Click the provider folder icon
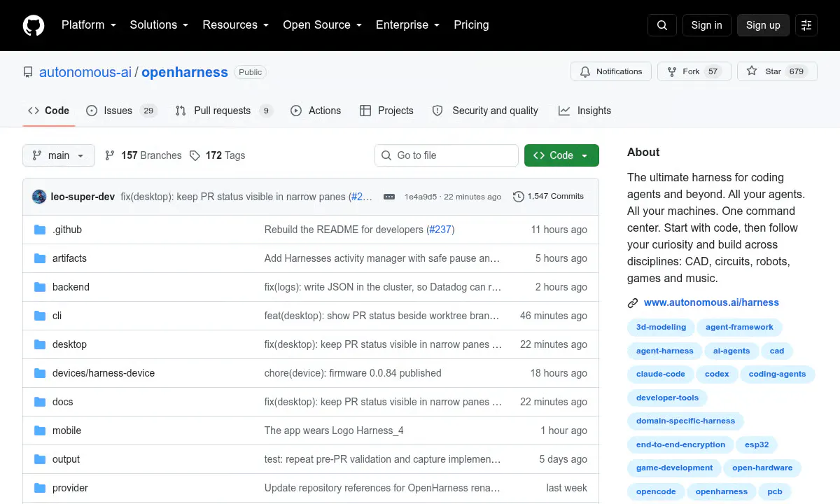Viewport: 840px width, 504px height. (x=40, y=488)
